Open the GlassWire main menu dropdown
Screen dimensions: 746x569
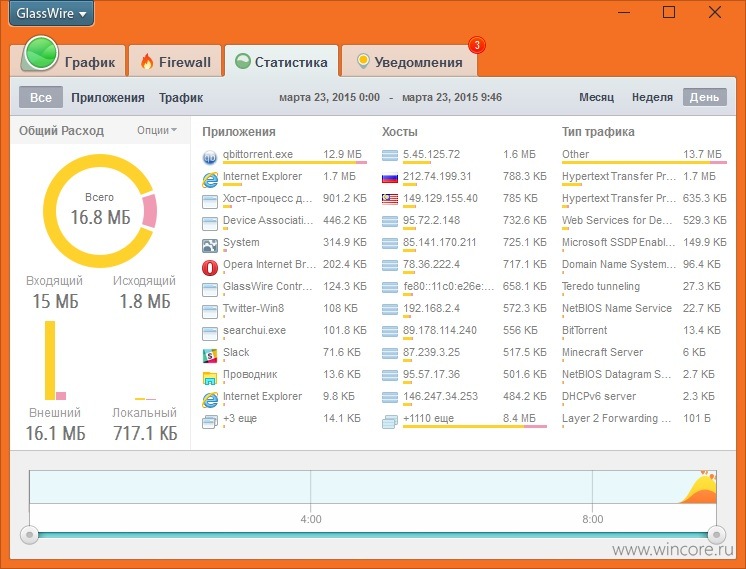(x=51, y=13)
